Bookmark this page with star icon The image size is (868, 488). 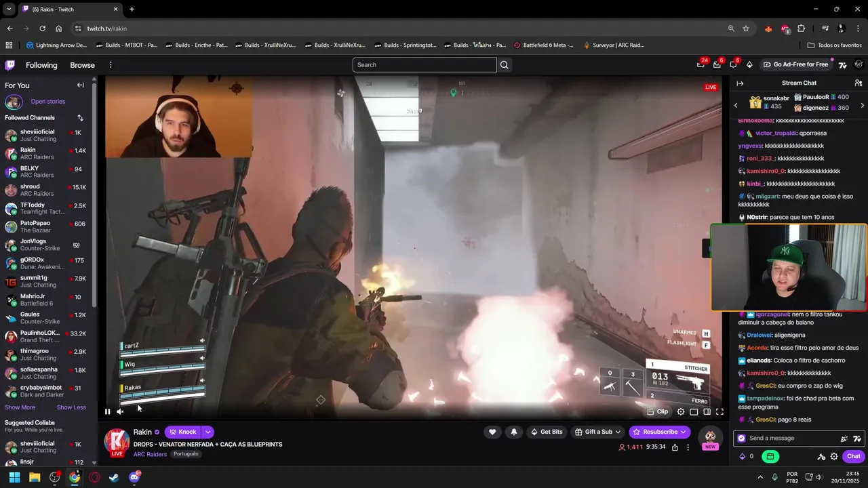point(746,28)
